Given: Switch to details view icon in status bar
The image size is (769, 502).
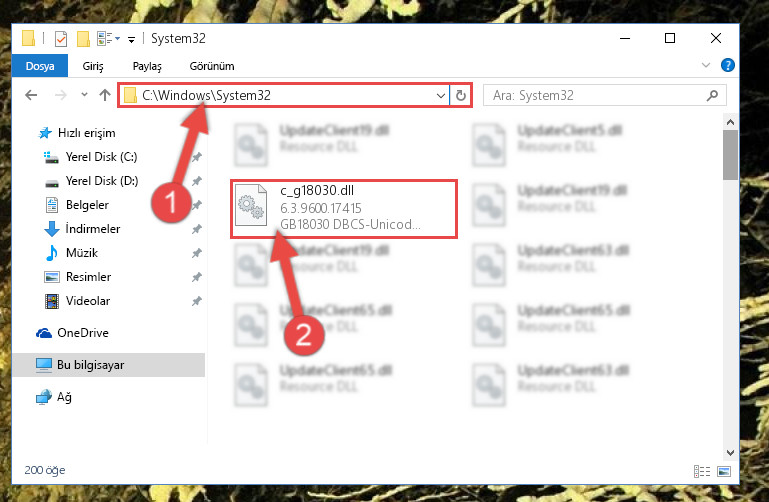Looking at the screenshot, I should tap(702, 472).
